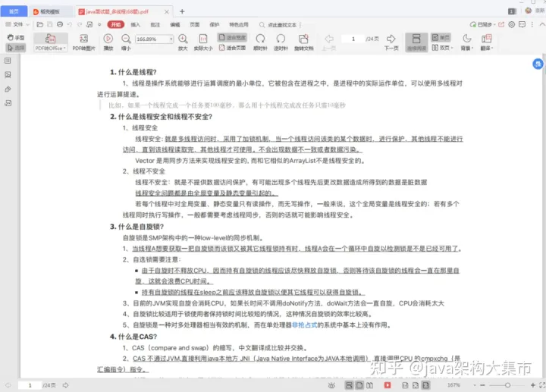Open the thumbnails sidebar panel
This screenshot has width=546, height=392.
pos(8,74)
